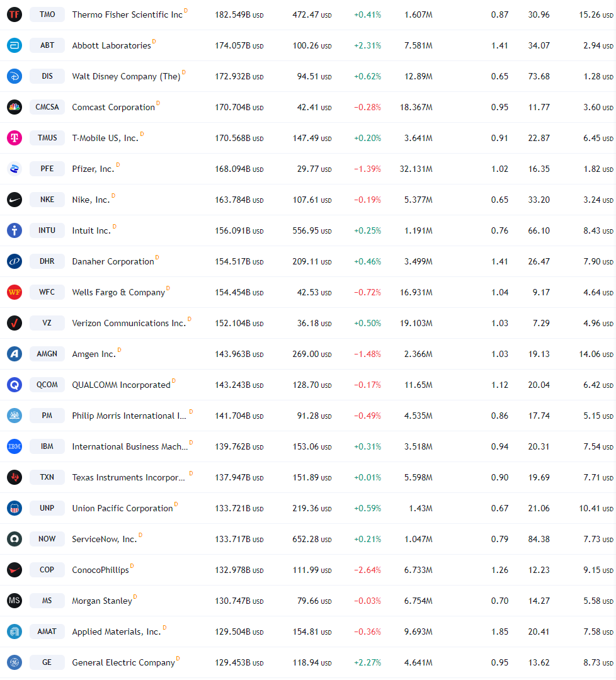Click the Applied Materials logo icon
Image resolution: width=616 pixels, height=680 pixels.
[14, 632]
